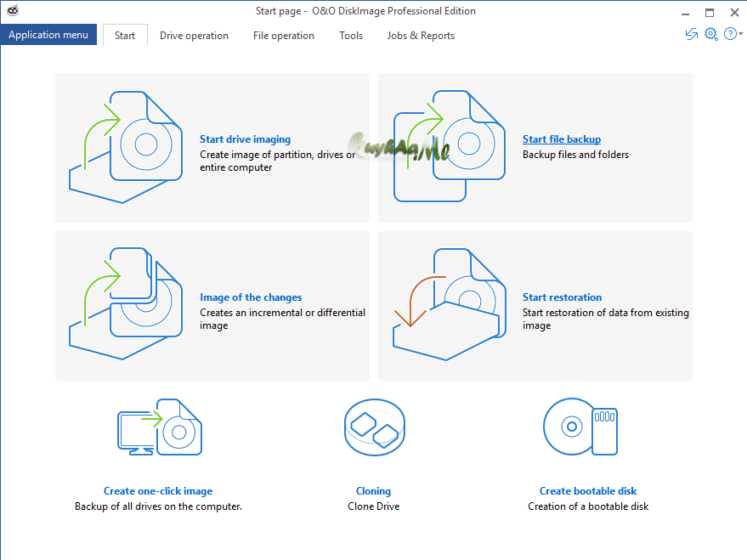Click the refresh arrows icon in the toolbar
The image size is (747, 560).
[691, 34]
